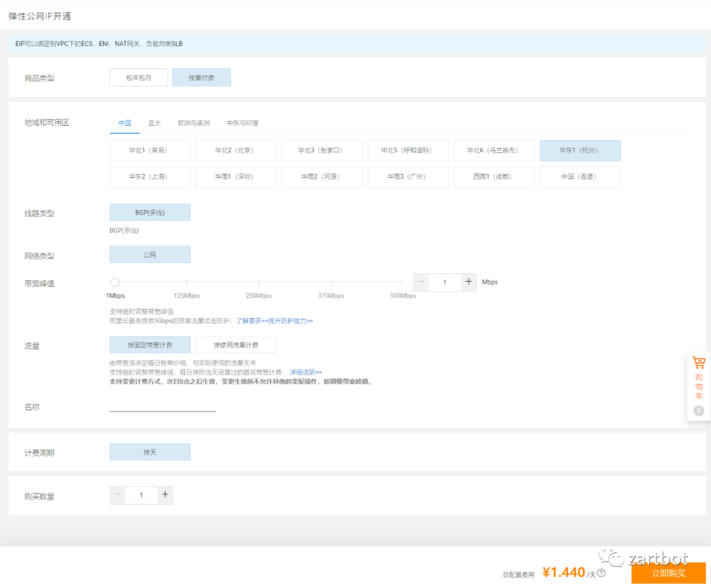Choose region 华北3 (张家口)

tap(322, 151)
